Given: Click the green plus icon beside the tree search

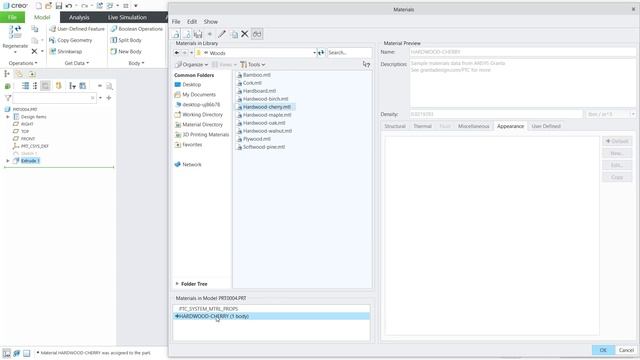Looking at the screenshot, I should 109,98.
